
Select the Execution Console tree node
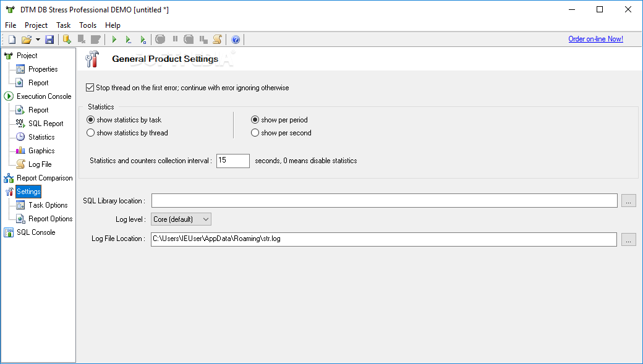[44, 96]
